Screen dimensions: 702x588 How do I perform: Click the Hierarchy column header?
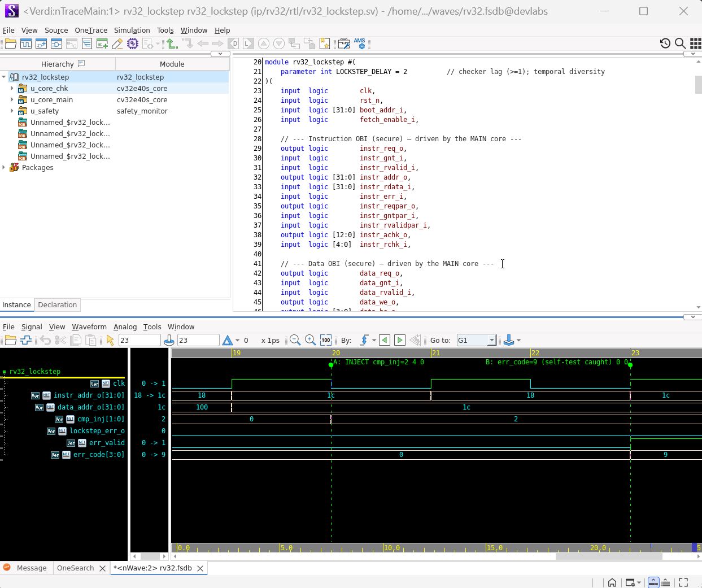point(58,64)
